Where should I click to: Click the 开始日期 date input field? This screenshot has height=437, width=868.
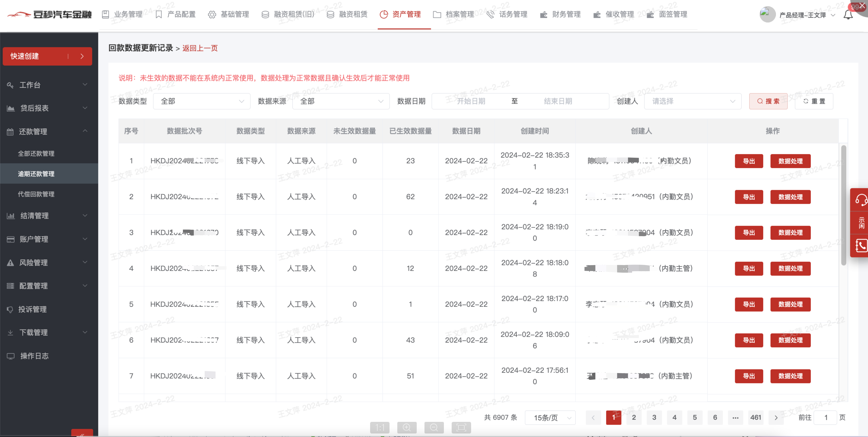[471, 101]
